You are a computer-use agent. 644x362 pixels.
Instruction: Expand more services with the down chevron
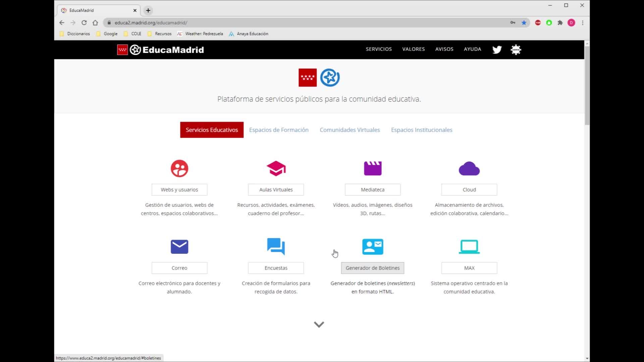[x=319, y=324]
